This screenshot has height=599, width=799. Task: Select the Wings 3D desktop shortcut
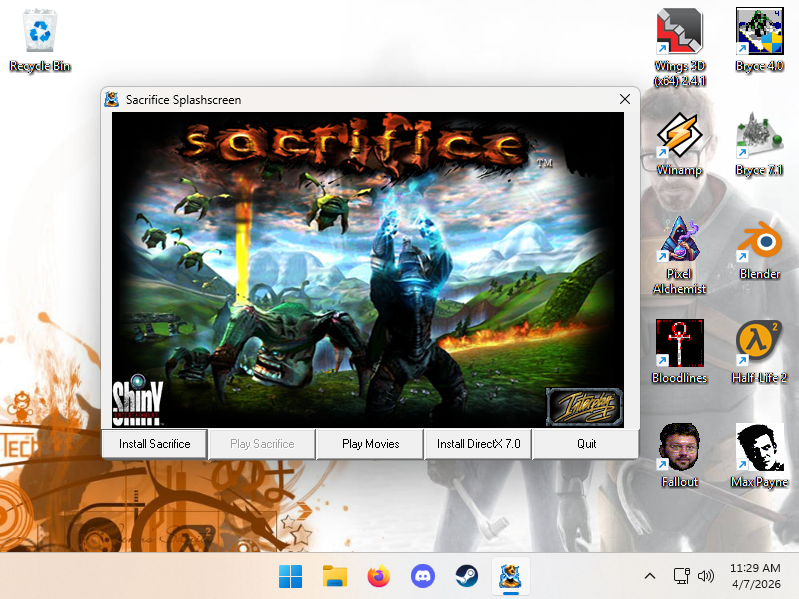coord(679,48)
